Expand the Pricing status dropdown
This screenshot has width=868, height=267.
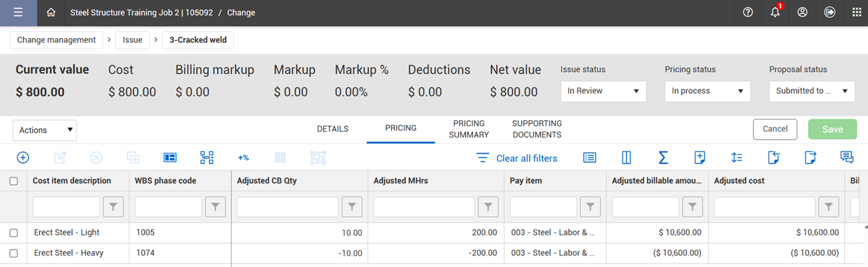(707, 91)
